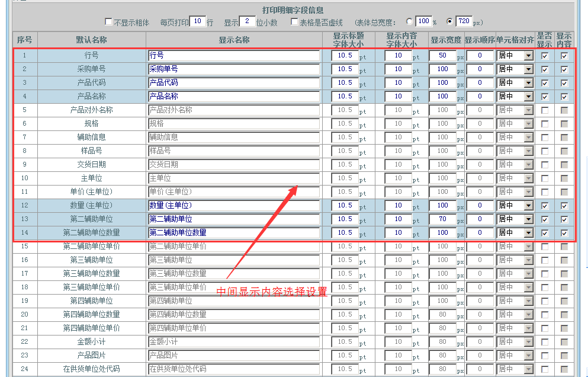
Task: Click the 显示名称 text field for 行号
Action: [x=233, y=56]
